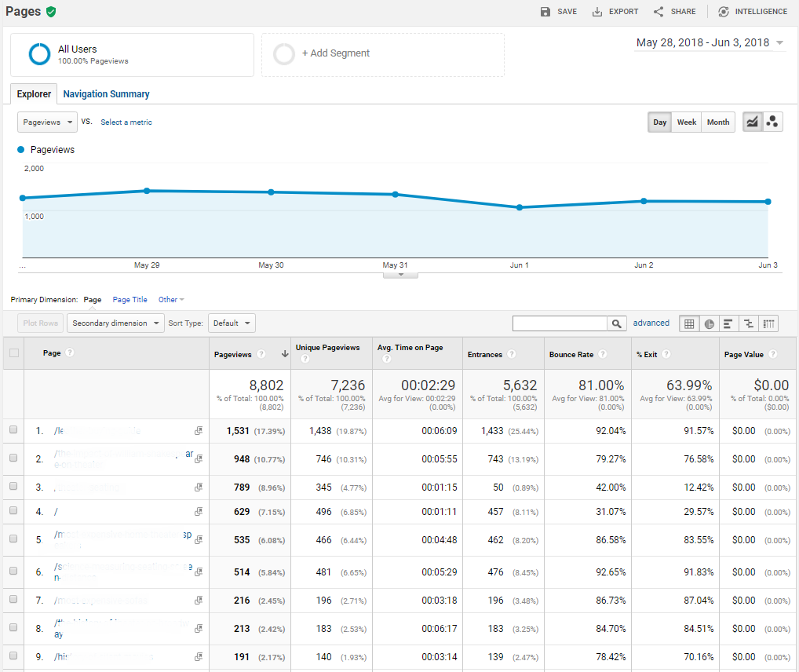This screenshot has width=799, height=672.
Task: Click the table search input field
Action: pos(560,323)
